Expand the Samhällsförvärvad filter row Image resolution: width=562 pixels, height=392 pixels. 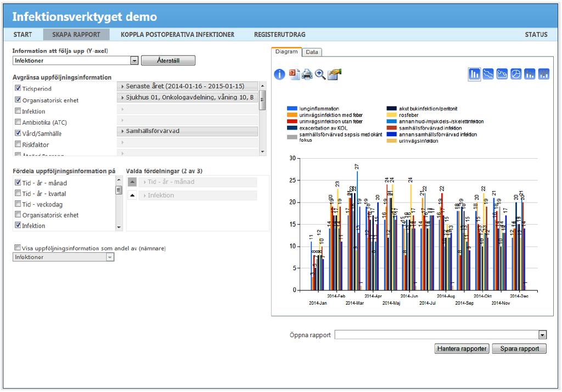click(188, 131)
